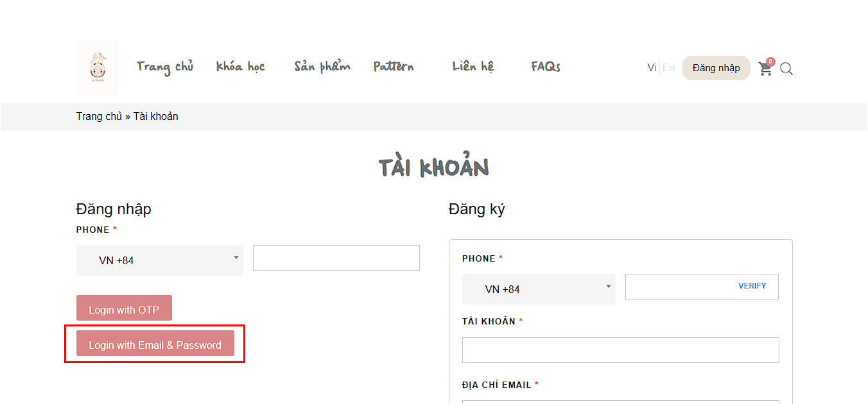Click the VERIFY link in phone field
Screen dimensions: 868x404
(752, 286)
